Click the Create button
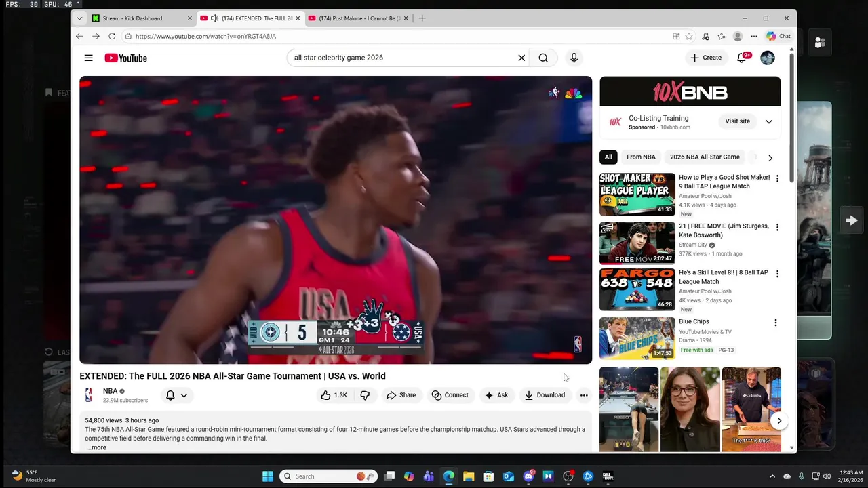 (706, 58)
